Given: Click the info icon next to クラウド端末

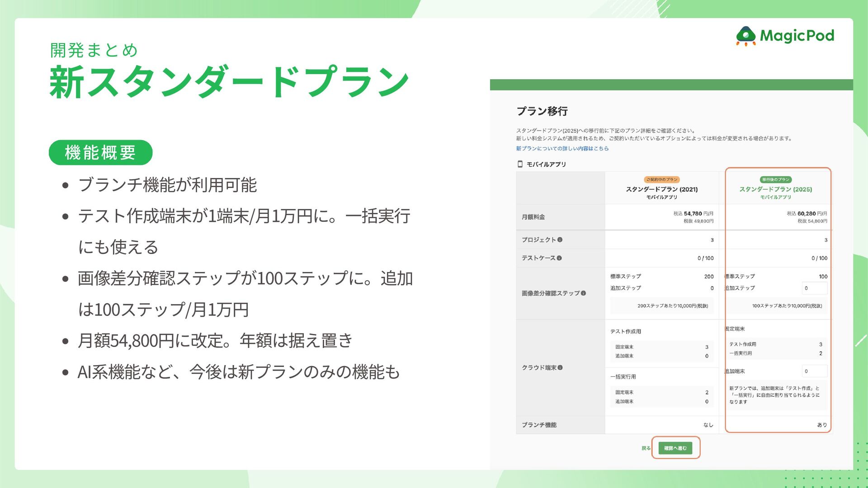Looking at the screenshot, I should click(560, 368).
